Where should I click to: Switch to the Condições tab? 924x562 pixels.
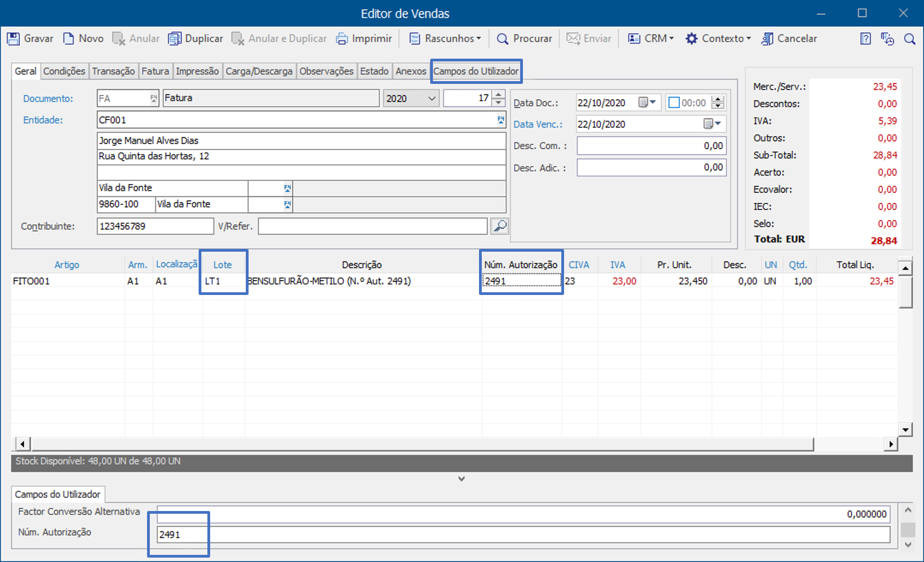click(x=64, y=71)
